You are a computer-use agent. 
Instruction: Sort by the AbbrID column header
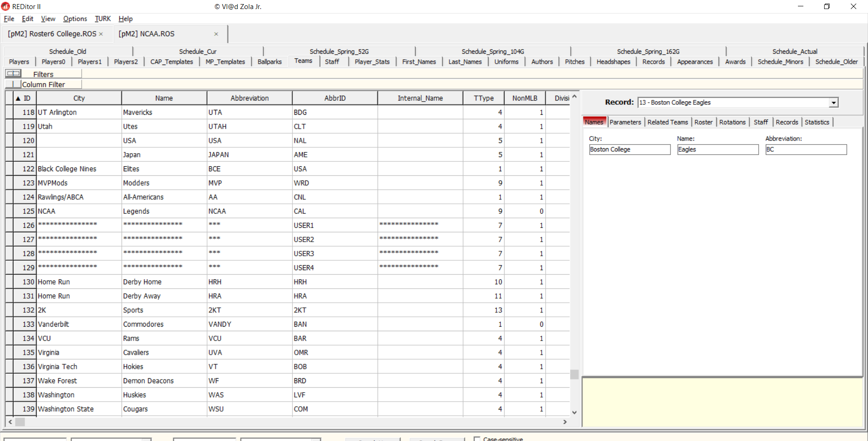pyautogui.click(x=335, y=98)
